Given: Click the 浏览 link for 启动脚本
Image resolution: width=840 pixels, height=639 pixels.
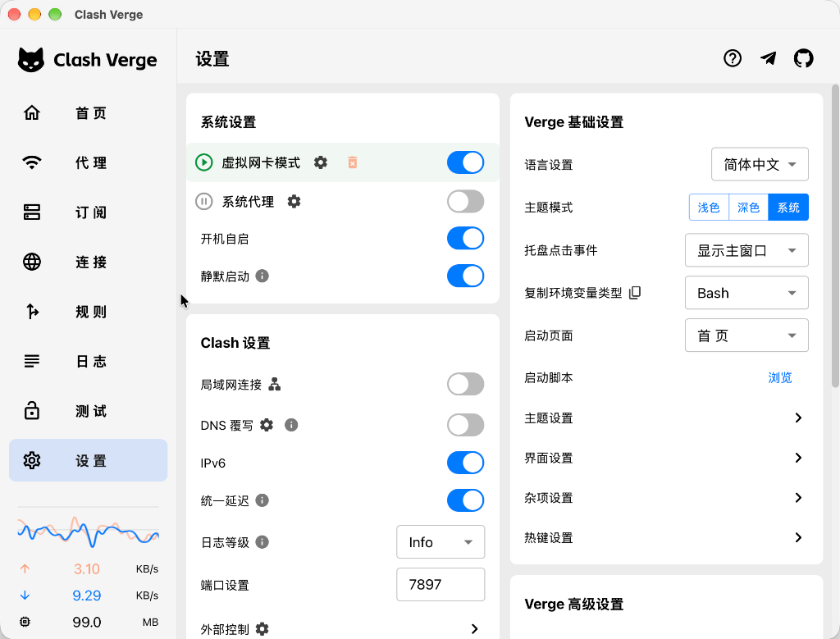Looking at the screenshot, I should click(x=779, y=377).
